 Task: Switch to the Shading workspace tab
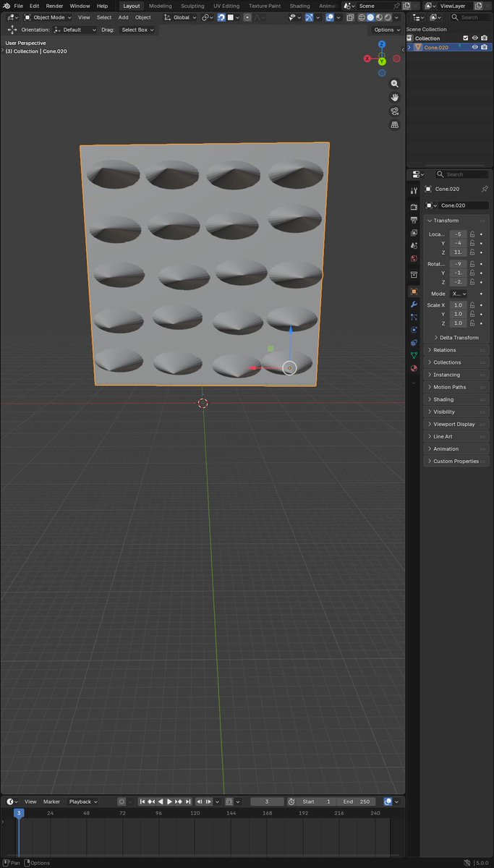click(x=299, y=6)
